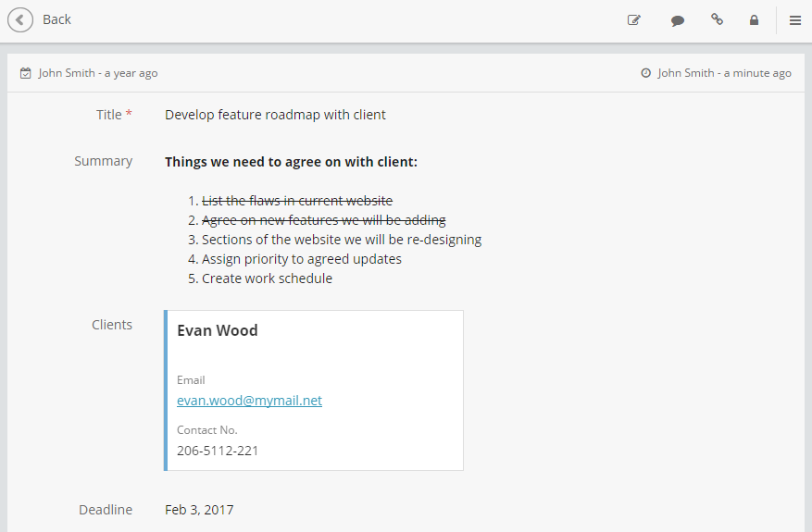Toggle the lock icon in top toolbar

tap(754, 19)
